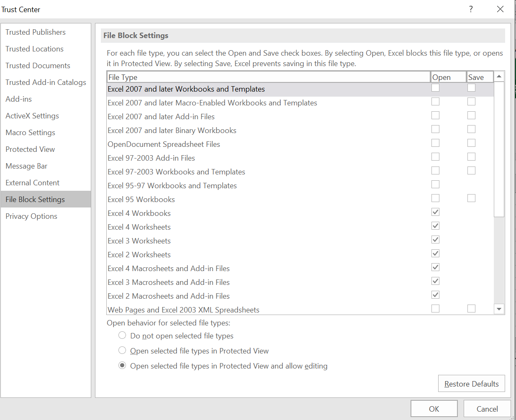The image size is (516, 420).
Task: Click the Open column header
Action: coord(449,77)
